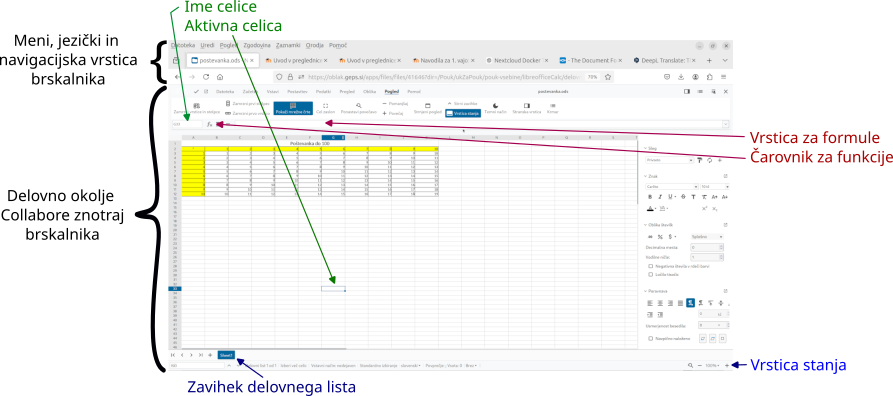
Task: Check Navpično naloženo option
Action: (x=651, y=338)
